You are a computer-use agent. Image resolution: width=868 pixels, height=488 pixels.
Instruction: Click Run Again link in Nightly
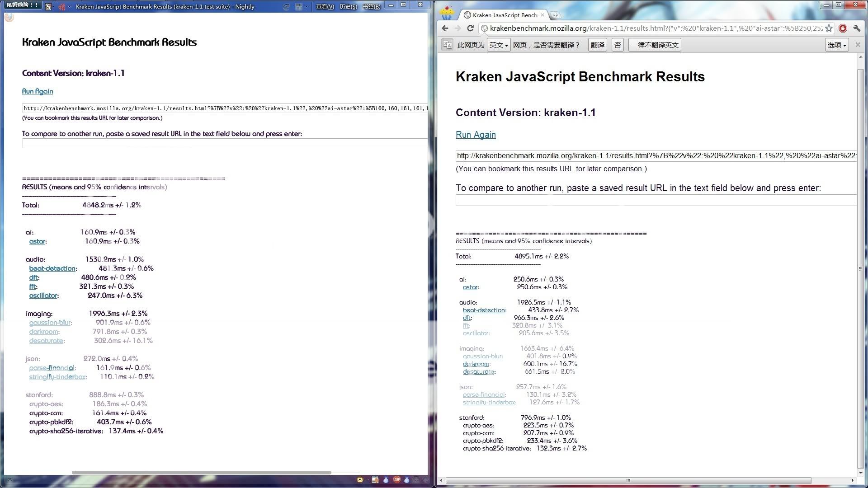pos(38,91)
